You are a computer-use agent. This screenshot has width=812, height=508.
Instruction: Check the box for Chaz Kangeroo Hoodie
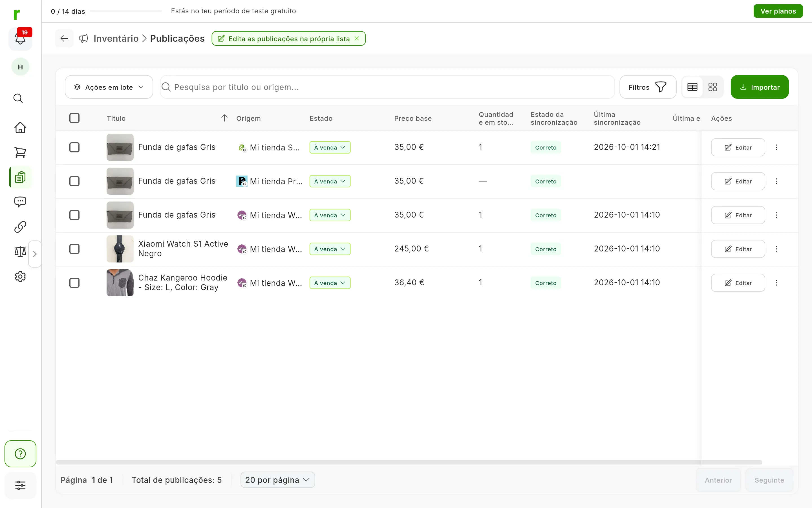pos(74,283)
